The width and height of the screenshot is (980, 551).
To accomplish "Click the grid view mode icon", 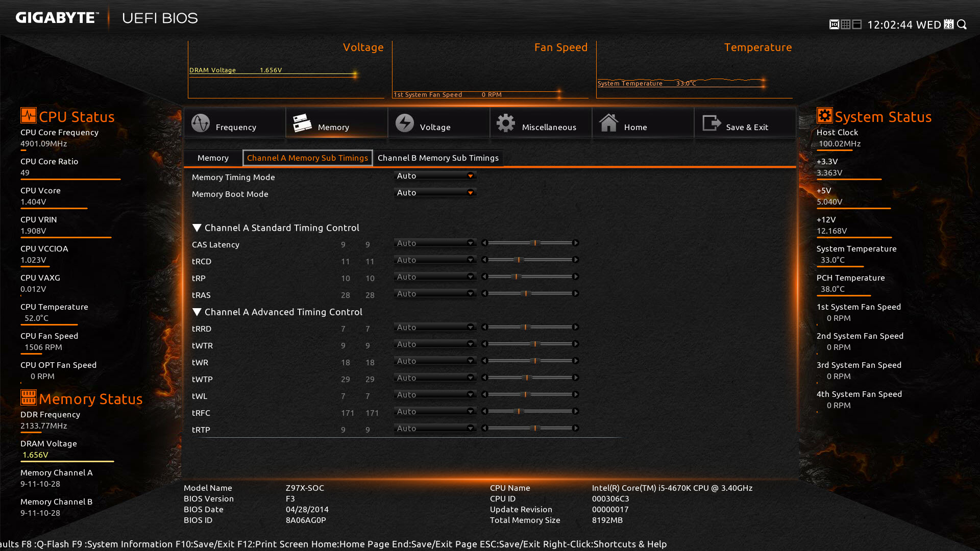I will tap(846, 24).
